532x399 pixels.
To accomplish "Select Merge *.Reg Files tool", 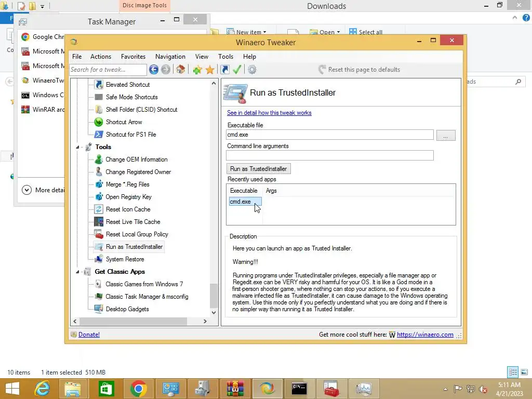I will (x=127, y=184).
